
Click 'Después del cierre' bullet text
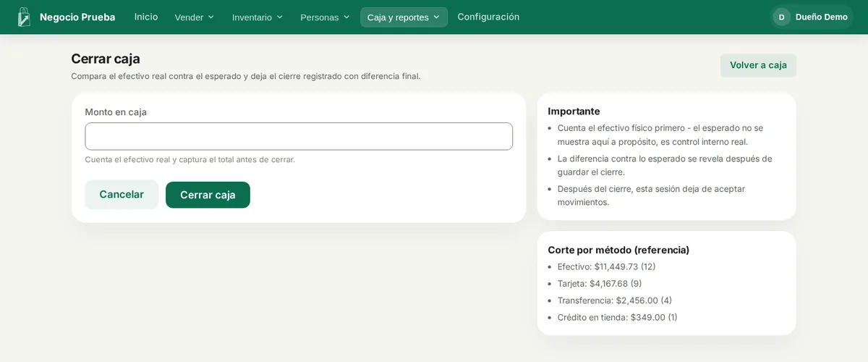(x=651, y=195)
